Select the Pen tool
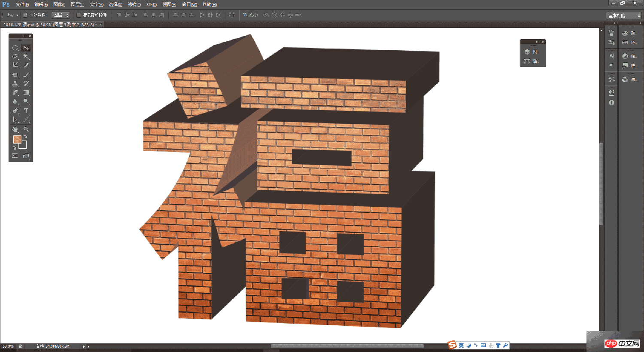This screenshot has height=352, width=644. coord(15,111)
